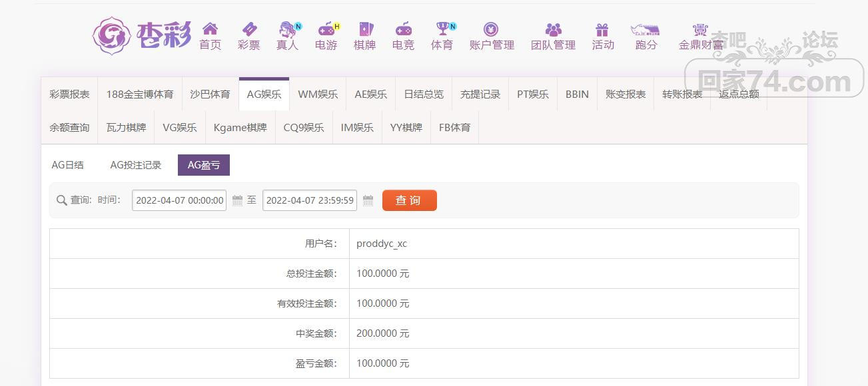Screen dimensions: 868x386
Task: Click the orange 查询 button
Action: [410, 200]
